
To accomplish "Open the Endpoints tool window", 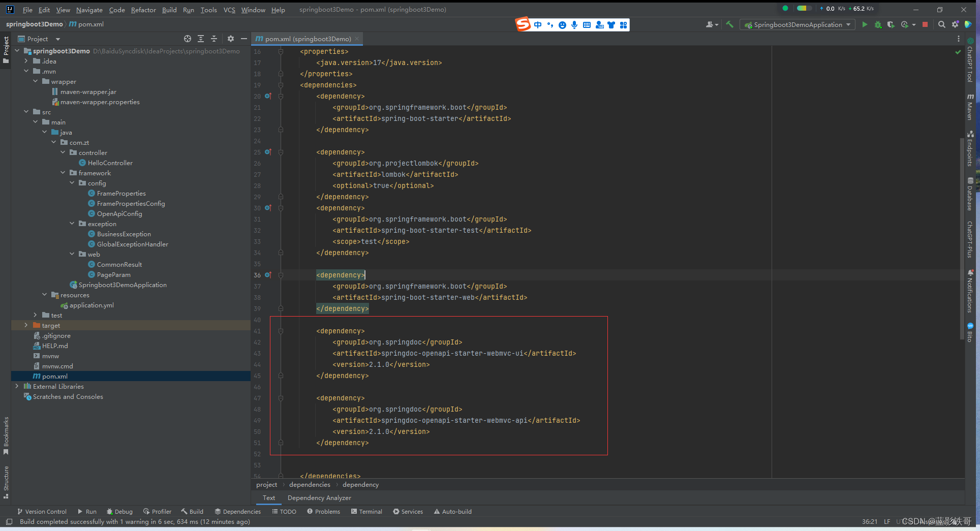I will click(x=970, y=148).
